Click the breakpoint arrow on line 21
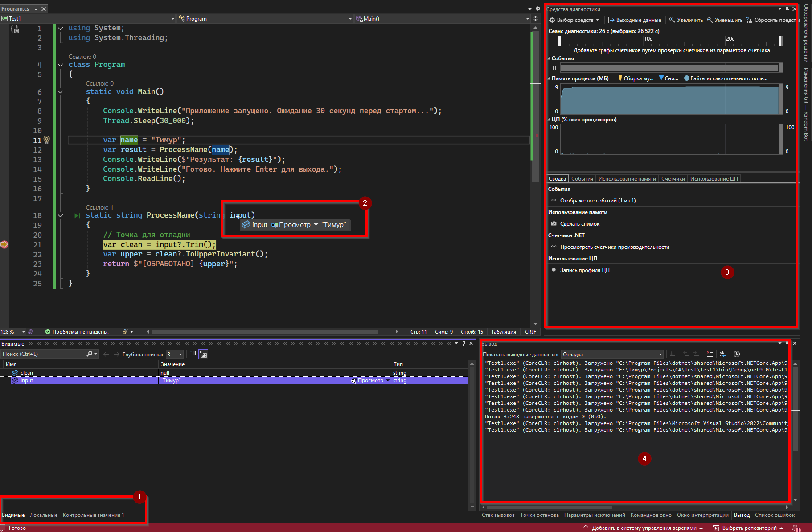Screen dimensions: 812x532 click(4, 244)
